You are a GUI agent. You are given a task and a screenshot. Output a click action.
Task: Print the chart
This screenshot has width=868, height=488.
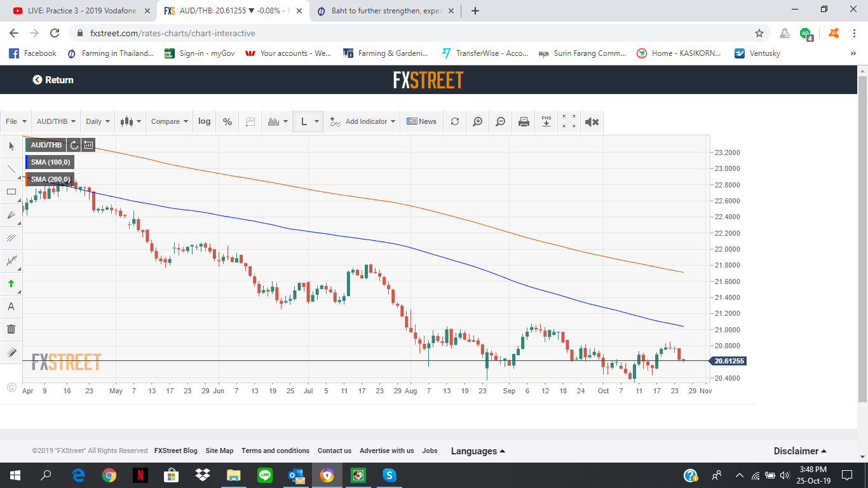click(524, 121)
